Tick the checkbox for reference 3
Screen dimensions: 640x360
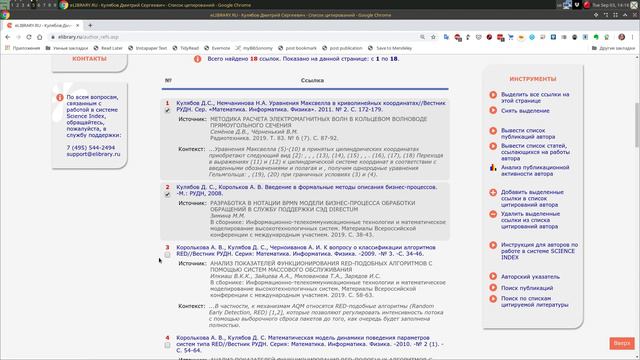[167, 255]
